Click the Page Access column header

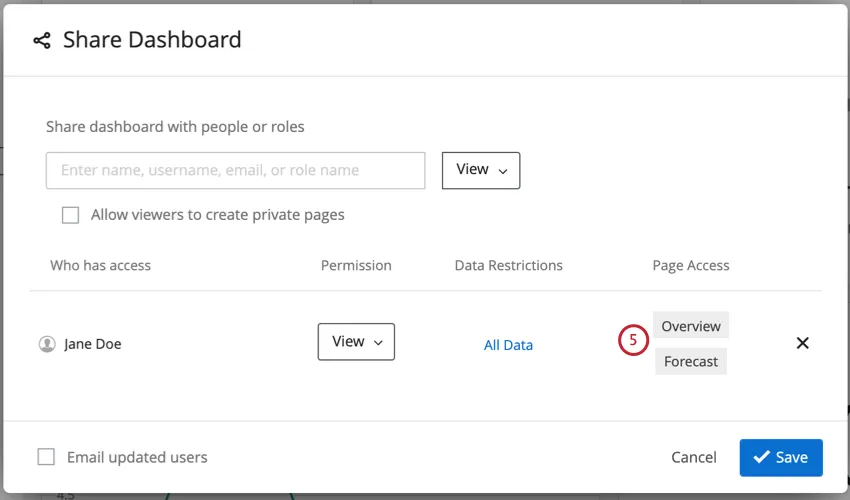click(x=691, y=265)
